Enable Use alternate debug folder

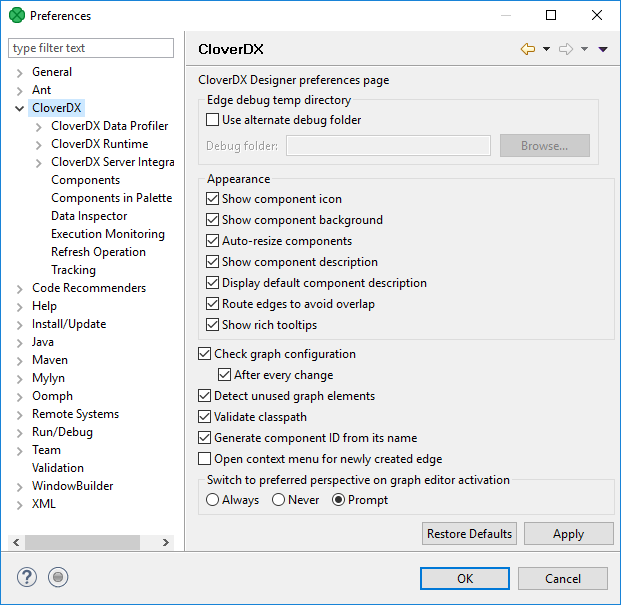tap(213, 120)
